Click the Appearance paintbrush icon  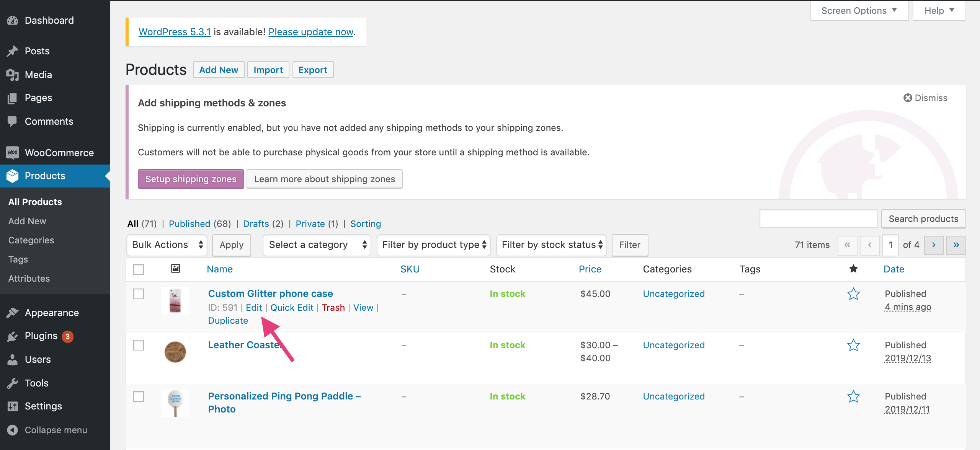tap(13, 312)
